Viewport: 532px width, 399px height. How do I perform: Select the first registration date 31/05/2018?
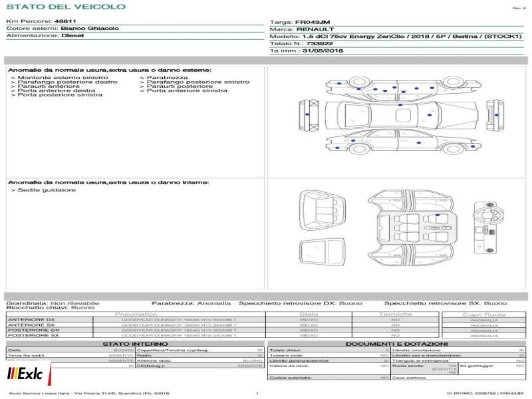click(323, 51)
